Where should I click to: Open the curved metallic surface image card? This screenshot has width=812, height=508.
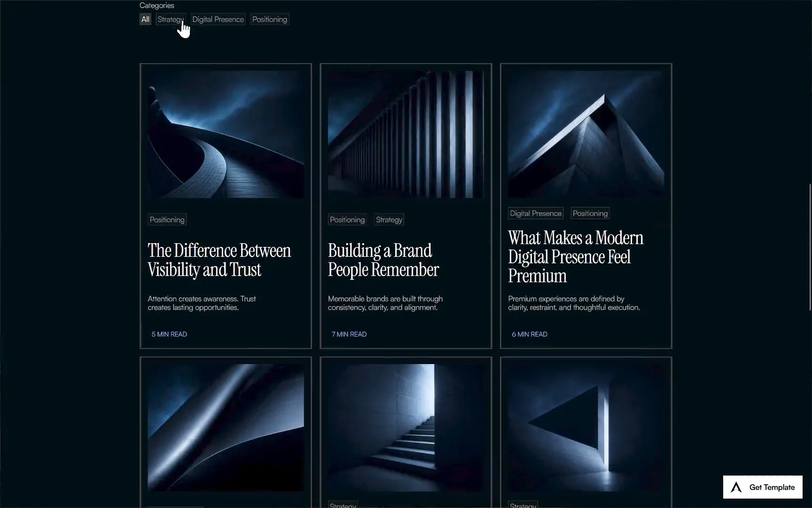226,428
